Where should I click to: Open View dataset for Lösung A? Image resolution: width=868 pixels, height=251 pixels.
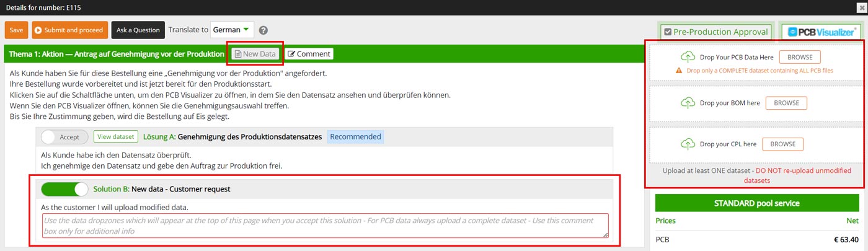pyautogui.click(x=116, y=137)
